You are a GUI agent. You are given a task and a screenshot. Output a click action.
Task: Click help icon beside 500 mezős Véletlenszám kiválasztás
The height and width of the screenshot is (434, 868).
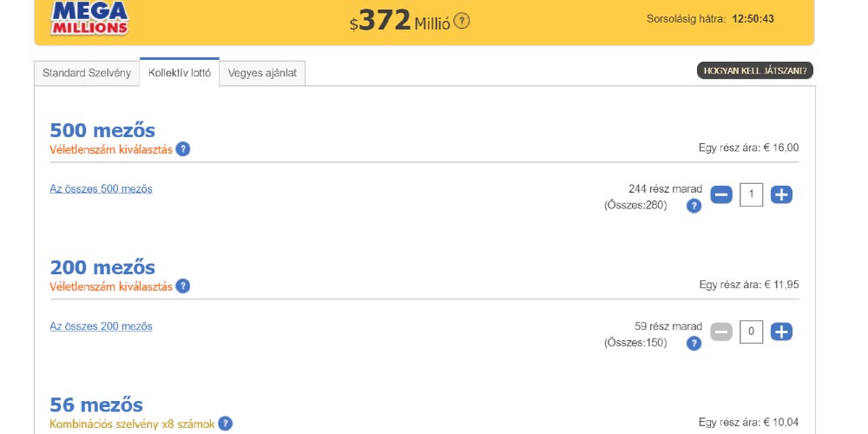pos(182,148)
